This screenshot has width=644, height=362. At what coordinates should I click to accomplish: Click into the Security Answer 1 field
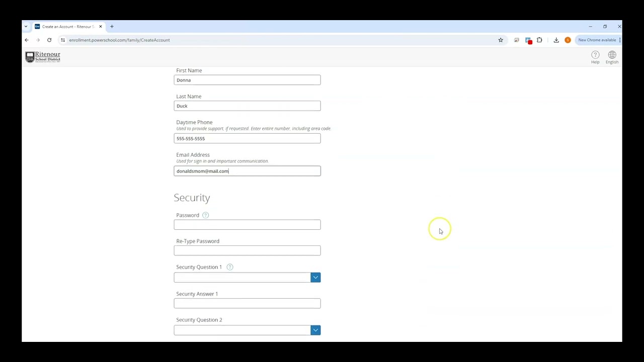247,303
